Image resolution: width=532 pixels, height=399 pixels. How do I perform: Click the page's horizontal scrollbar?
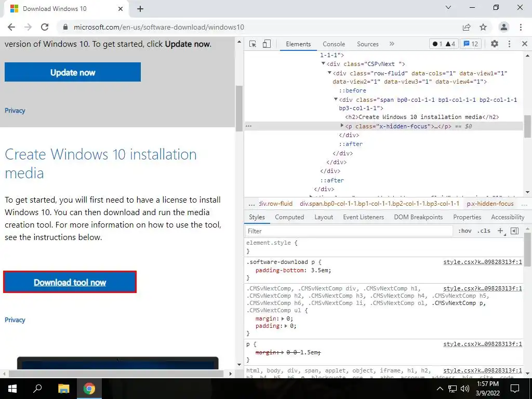[x=116, y=374]
